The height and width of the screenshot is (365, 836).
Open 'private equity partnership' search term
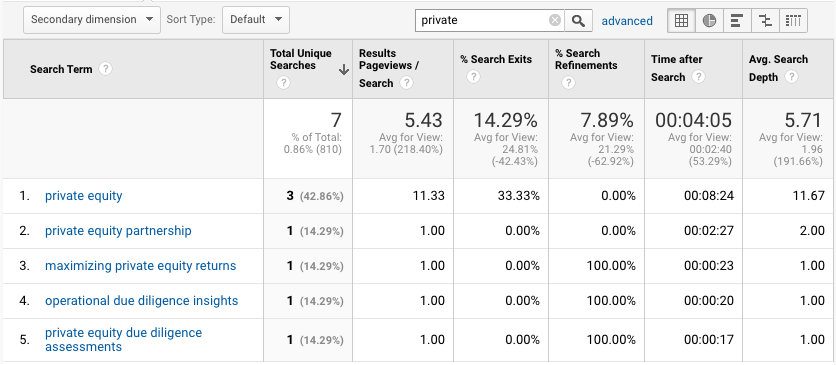pyautogui.click(x=118, y=231)
